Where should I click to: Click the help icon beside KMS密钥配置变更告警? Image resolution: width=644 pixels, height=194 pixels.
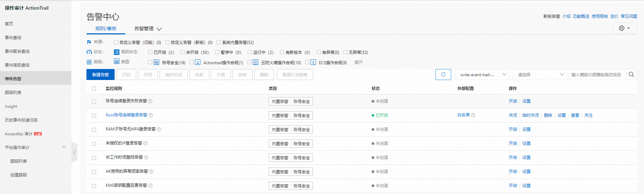tap(150, 185)
